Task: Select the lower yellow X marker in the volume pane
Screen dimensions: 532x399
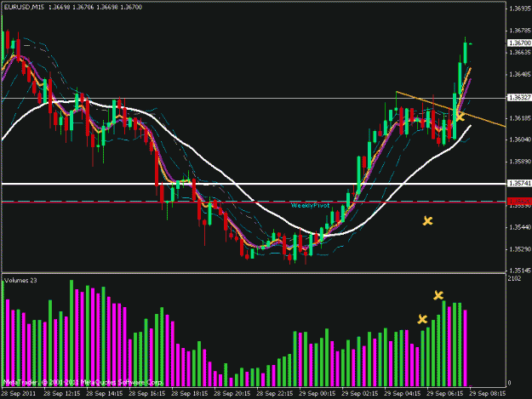Action: point(422,319)
